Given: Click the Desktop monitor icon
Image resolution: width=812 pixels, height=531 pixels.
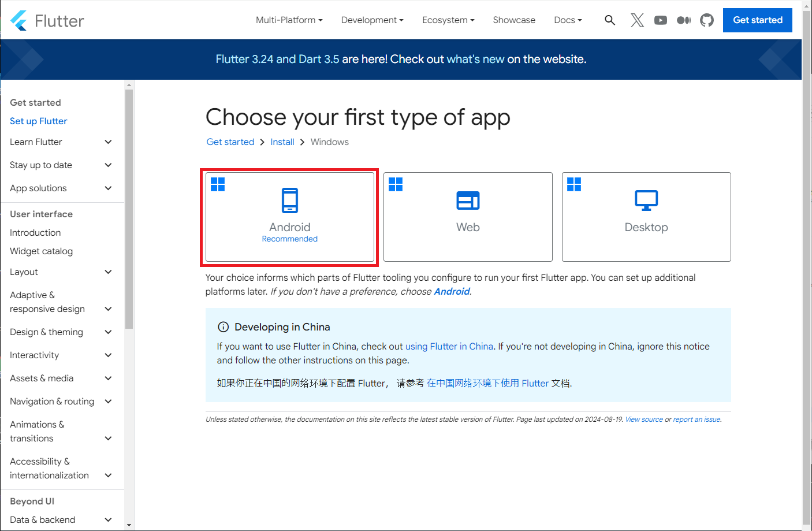Looking at the screenshot, I should tap(646, 200).
